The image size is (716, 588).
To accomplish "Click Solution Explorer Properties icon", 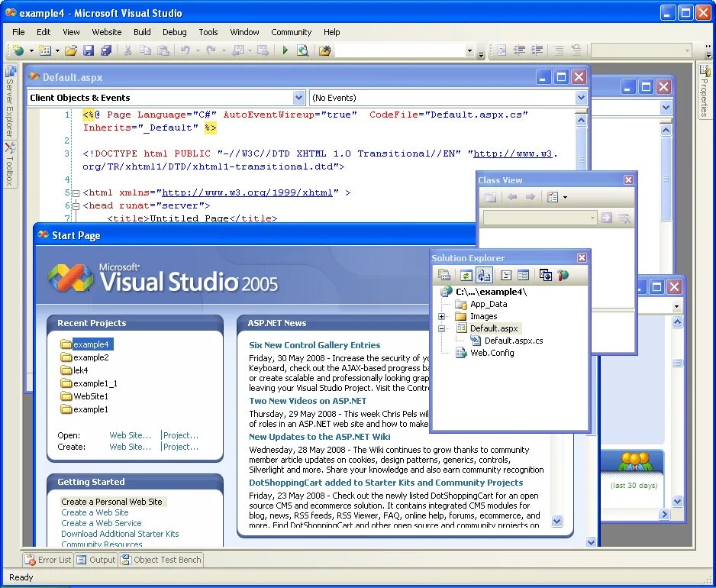I will [443, 275].
